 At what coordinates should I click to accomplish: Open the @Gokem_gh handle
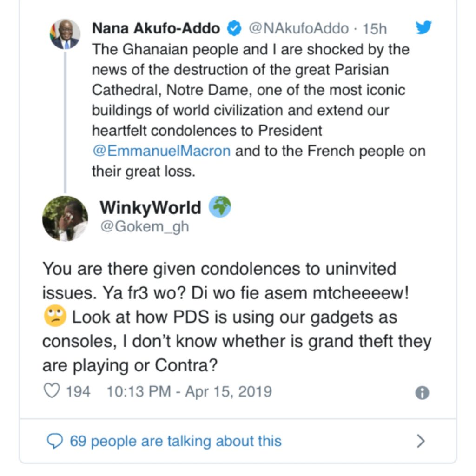[x=145, y=227]
